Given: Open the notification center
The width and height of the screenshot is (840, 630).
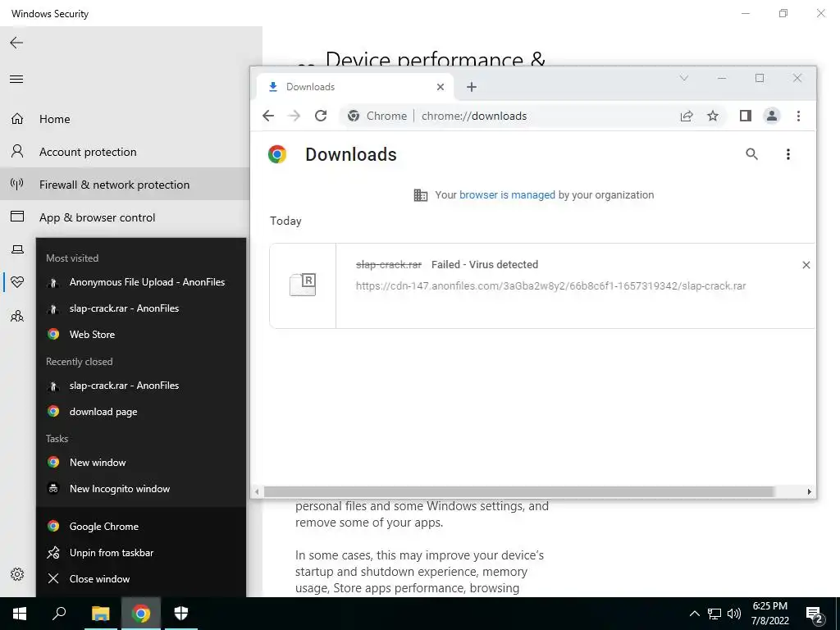Looking at the screenshot, I should [815, 614].
